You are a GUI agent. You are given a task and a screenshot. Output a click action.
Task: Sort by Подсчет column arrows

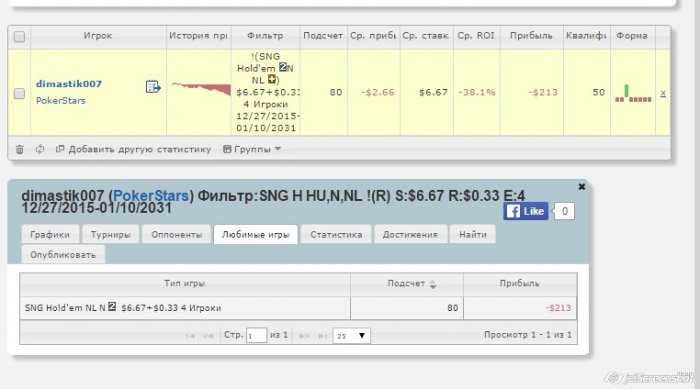433,284
